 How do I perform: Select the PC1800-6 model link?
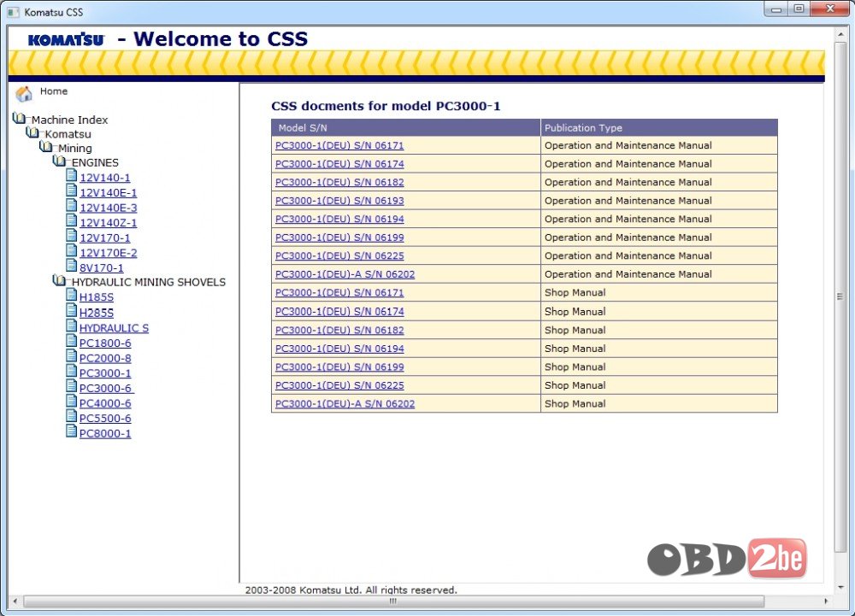tap(105, 343)
